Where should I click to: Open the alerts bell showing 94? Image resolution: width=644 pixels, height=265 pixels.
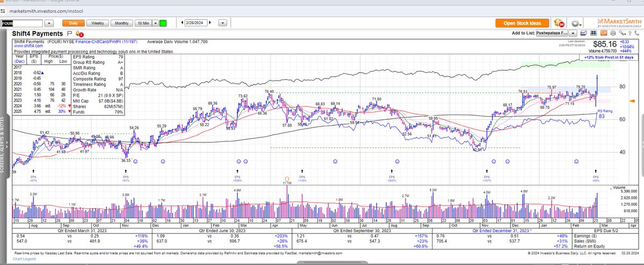[x=560, y=24]
